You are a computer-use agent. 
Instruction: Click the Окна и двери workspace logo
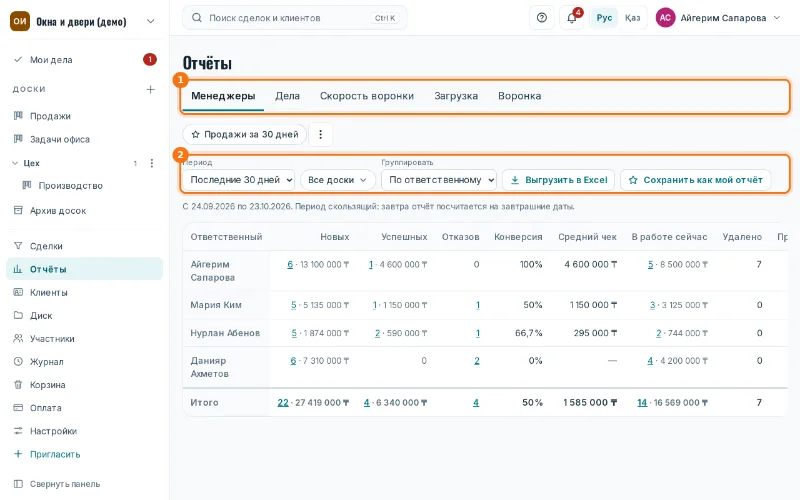[x=20, y=21]
